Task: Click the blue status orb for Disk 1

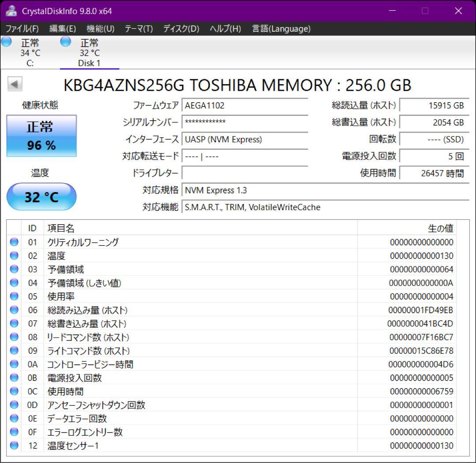Action: click(x=66, y=41)
